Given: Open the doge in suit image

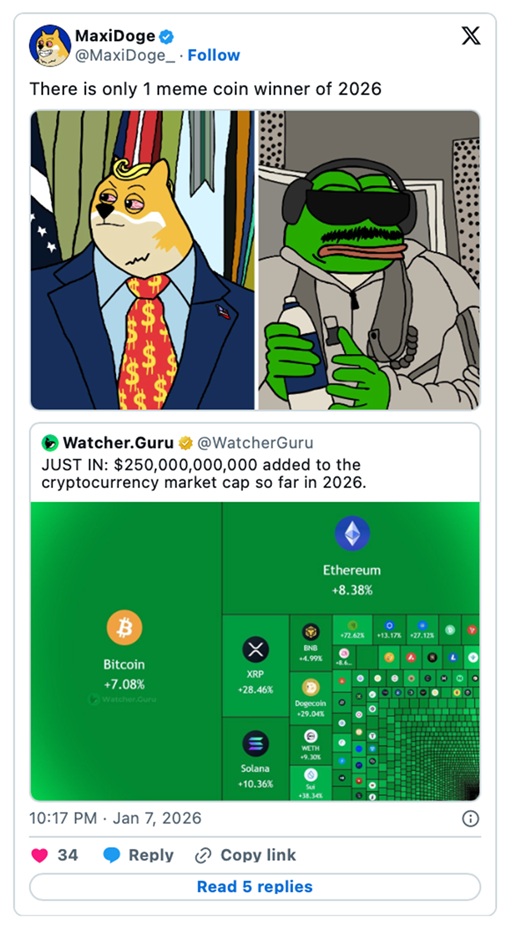Looking at the screenshot, I should tap(142, 260).
